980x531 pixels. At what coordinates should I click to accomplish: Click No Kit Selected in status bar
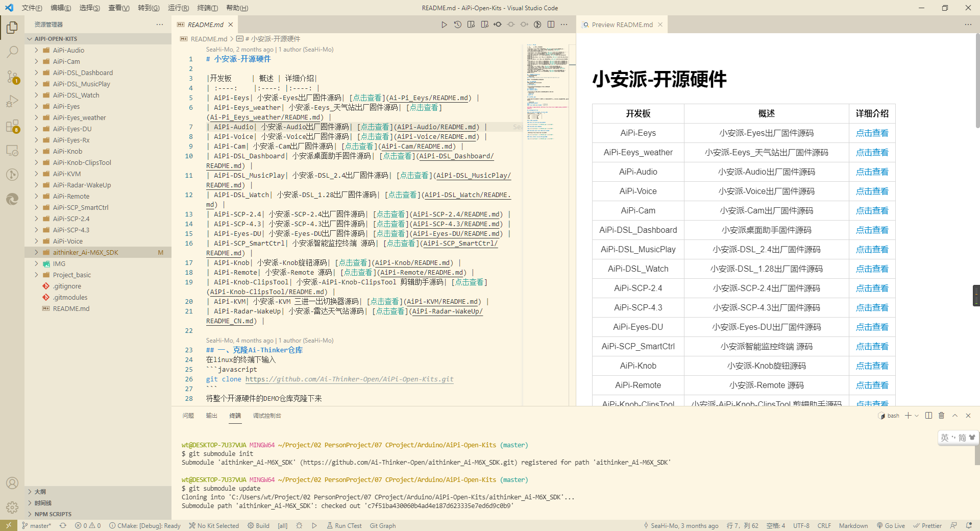click(x=214, y=525)
